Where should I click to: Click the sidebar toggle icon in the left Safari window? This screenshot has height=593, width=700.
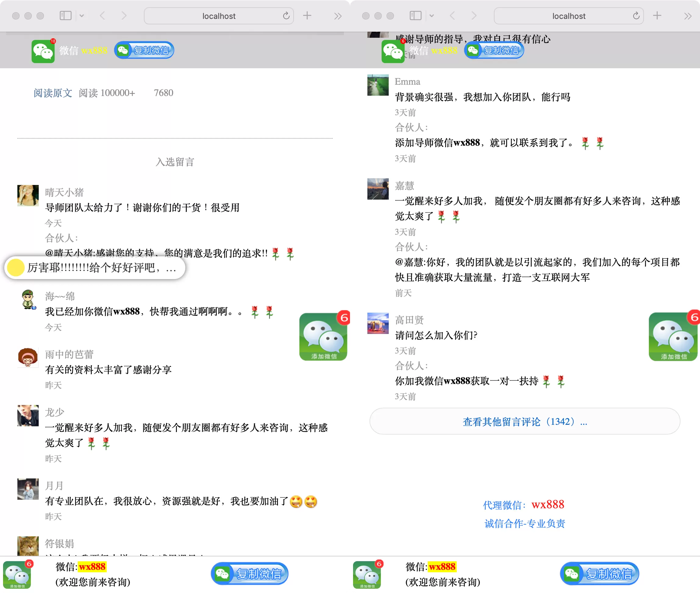pos(65,16)
